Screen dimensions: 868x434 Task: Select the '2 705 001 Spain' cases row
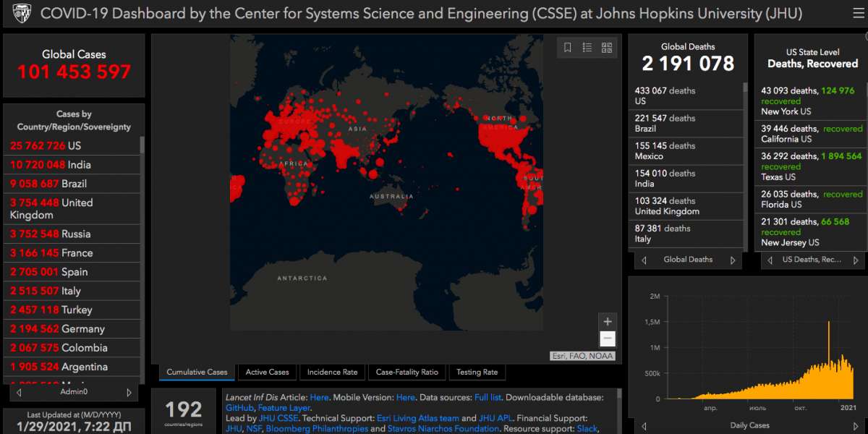[71, 272]
